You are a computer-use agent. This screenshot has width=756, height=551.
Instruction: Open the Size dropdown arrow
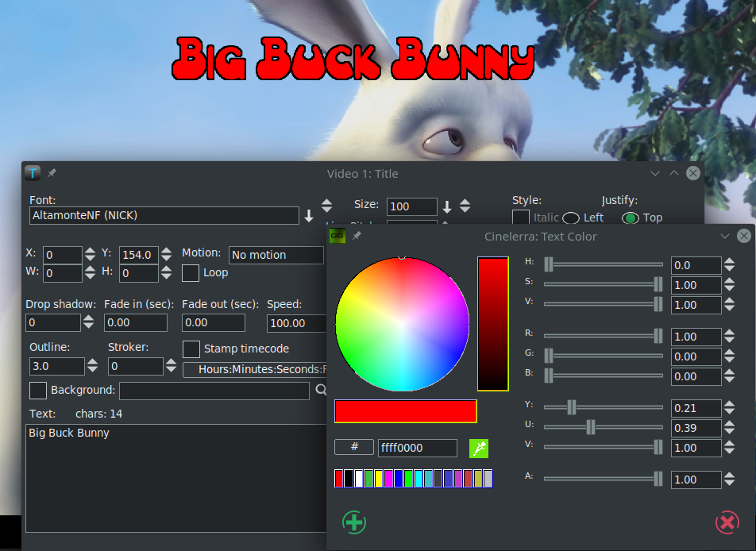pyautogui.click(x=447, y=207)
